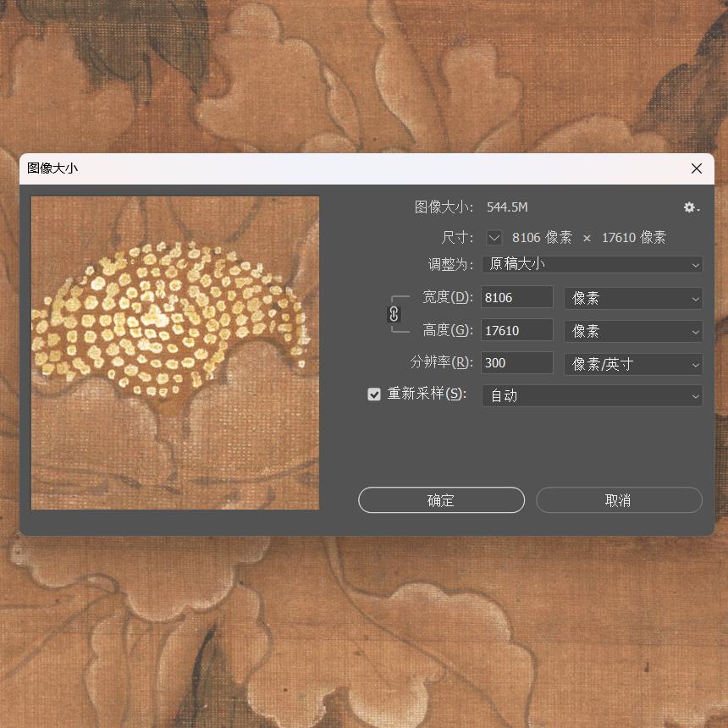Cancel with the 取消 button
The height and width of the screenshot is (728, 728).
619,500
